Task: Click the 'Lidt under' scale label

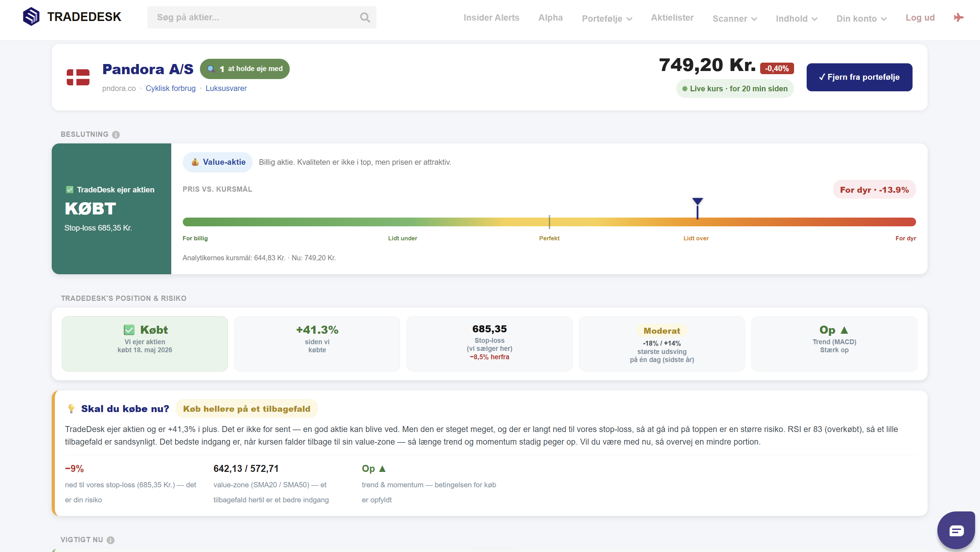Action: (x=403, y=238)
